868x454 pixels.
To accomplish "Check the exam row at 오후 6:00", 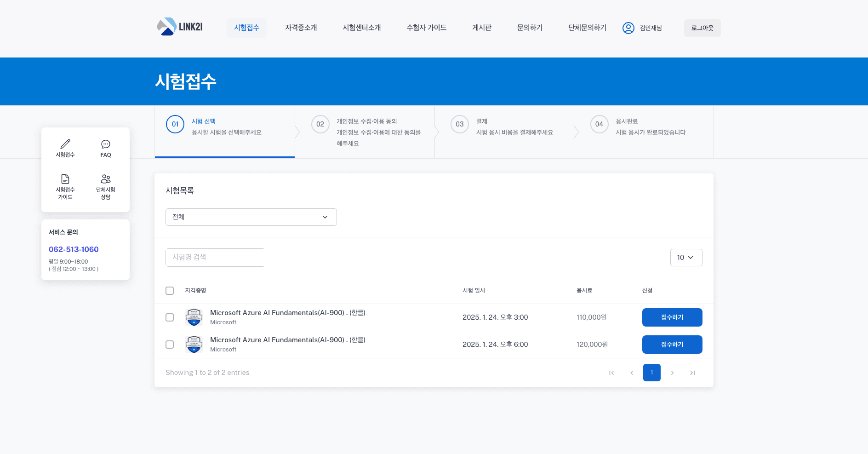I will pyautogui.click(x=170, y=345).
